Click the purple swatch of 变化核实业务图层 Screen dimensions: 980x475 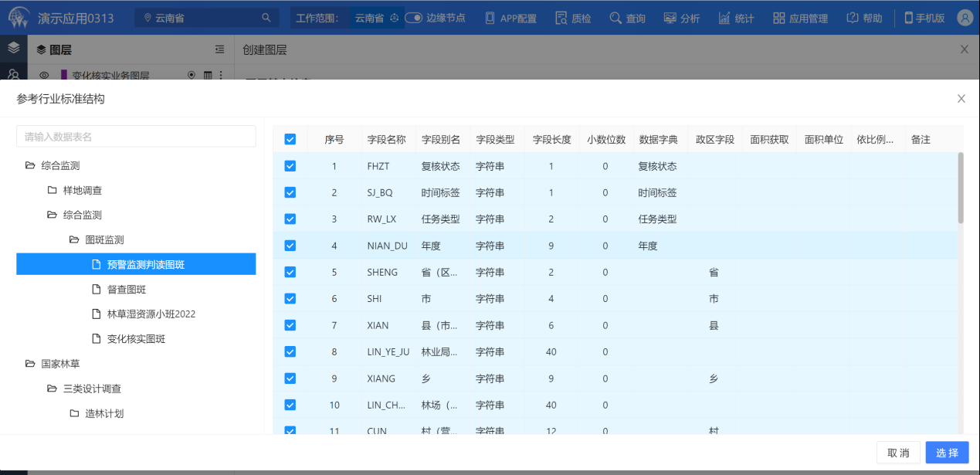(x=63, y=76)
